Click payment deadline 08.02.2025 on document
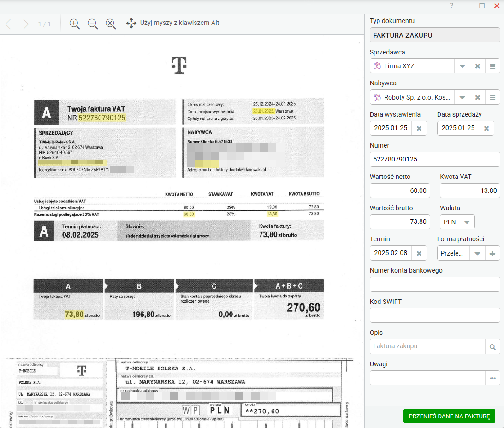The image size is (504, 428). click(x=80, y=235)
